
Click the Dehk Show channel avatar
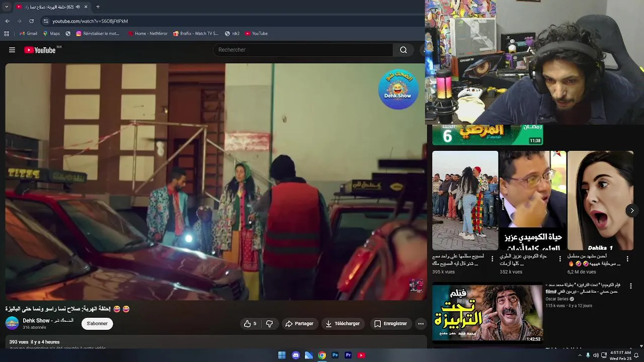(12, 323)
